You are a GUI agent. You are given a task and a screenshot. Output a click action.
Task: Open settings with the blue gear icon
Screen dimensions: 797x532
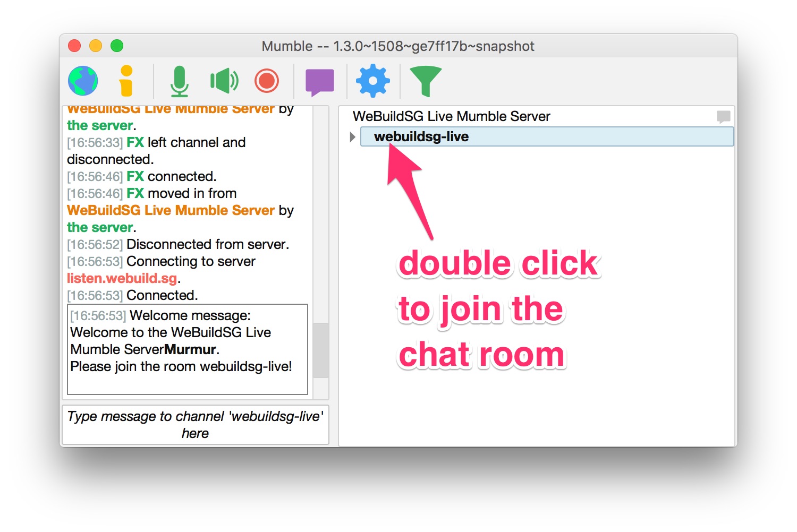(372, 81)
